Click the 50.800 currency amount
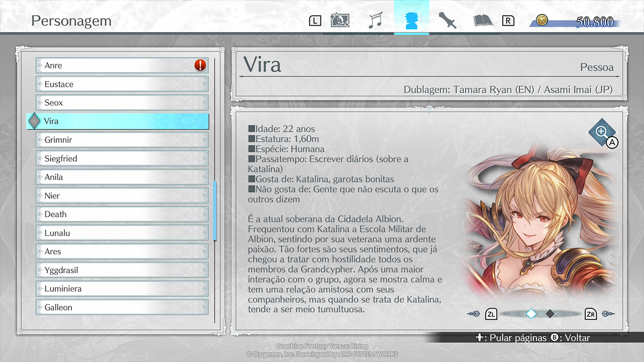This screenshot has height=362, width=644. [595, 22]
